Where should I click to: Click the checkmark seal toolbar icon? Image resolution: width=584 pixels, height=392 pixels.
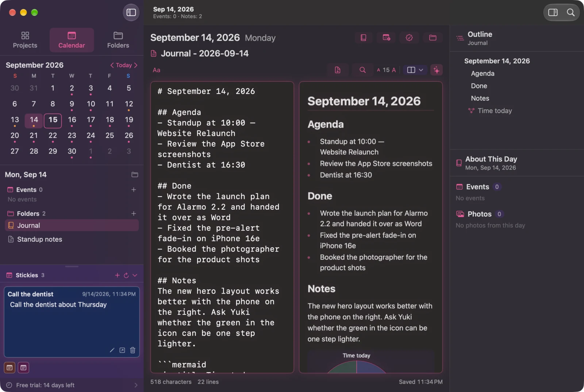(x=409, y=38)
